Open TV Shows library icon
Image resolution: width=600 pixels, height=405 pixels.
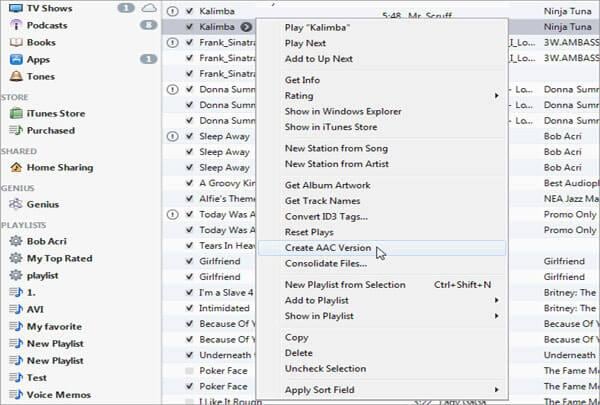pos(16,8)
